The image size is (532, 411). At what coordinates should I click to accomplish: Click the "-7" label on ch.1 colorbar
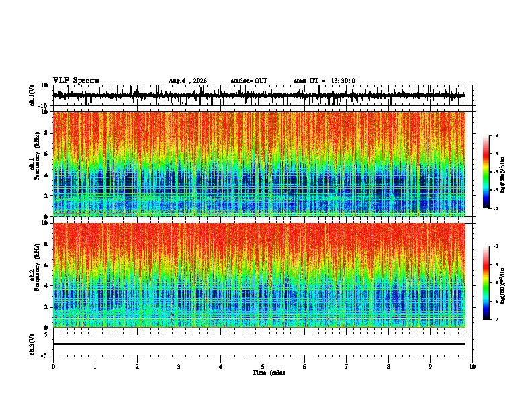tap(496, 208)
